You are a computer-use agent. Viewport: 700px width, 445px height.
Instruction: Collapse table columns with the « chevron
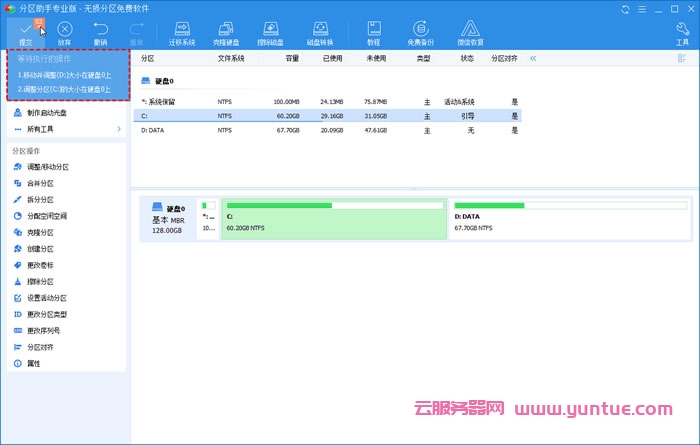coord(533,59)
